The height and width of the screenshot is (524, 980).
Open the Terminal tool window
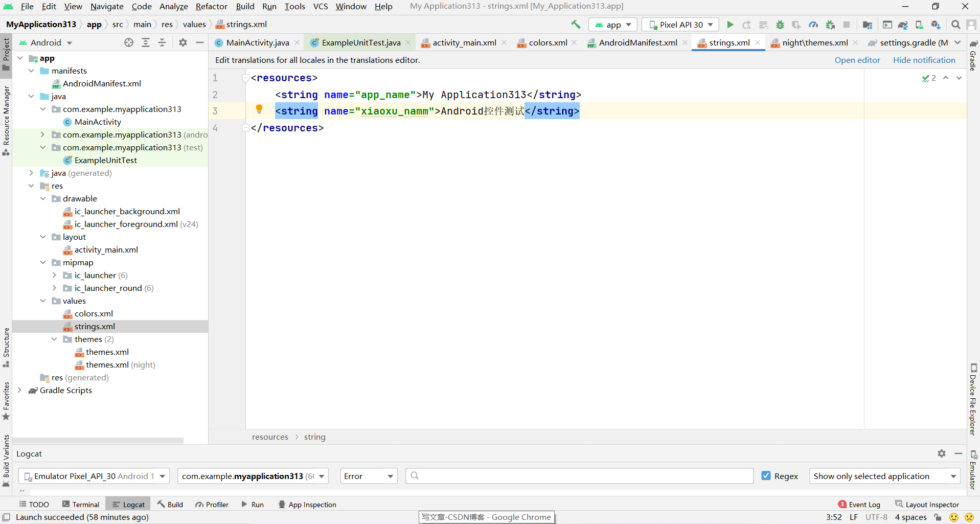81,504
